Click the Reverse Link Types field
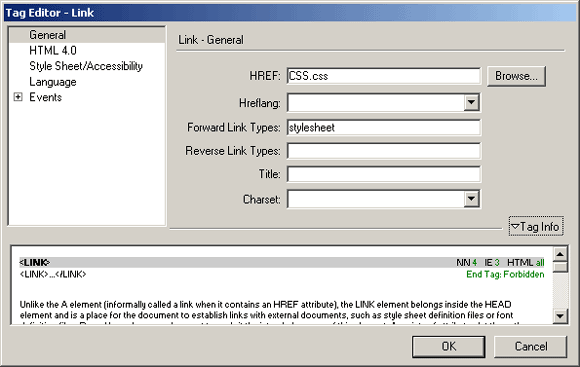The image size is (580, 367). tap(384, 151)
